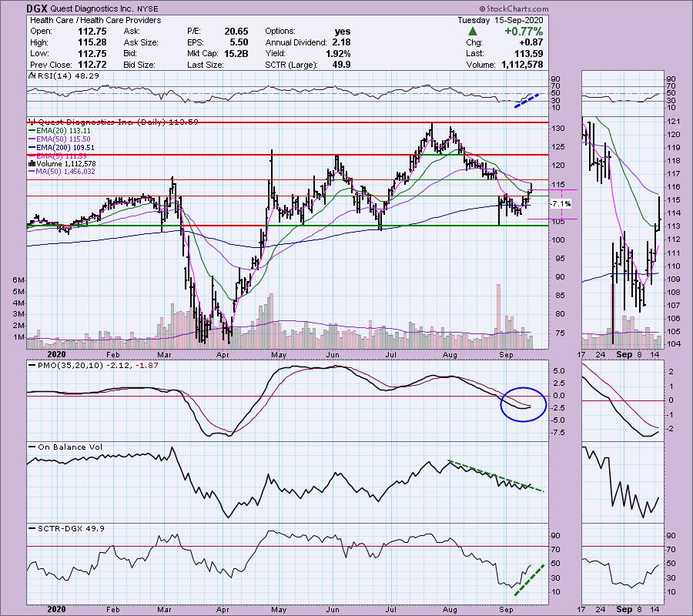Image resolution: width=693 pixels, height=616 pixels.
Task: Select the Prev Close value 112.72
Action: click(92, 65)
